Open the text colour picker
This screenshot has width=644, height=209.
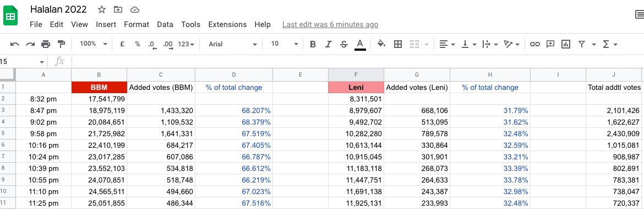click(360, 44)
